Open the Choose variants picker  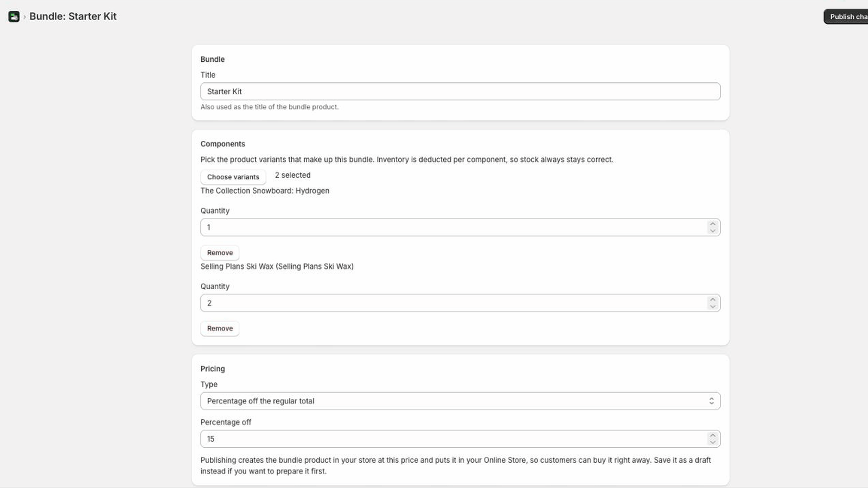[233, 177]
